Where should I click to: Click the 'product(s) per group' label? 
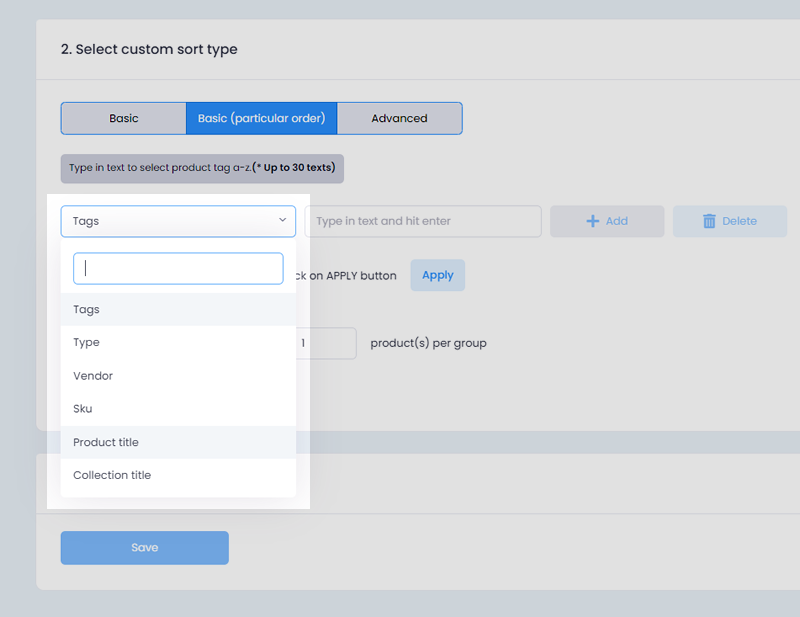point(429,343)
